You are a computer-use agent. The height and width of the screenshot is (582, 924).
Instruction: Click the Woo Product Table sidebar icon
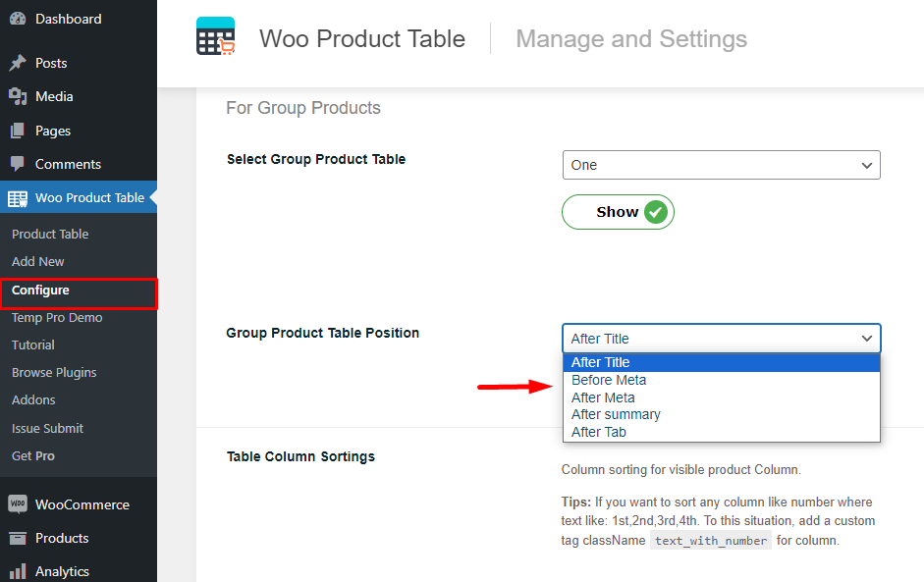tap(18, 199)
